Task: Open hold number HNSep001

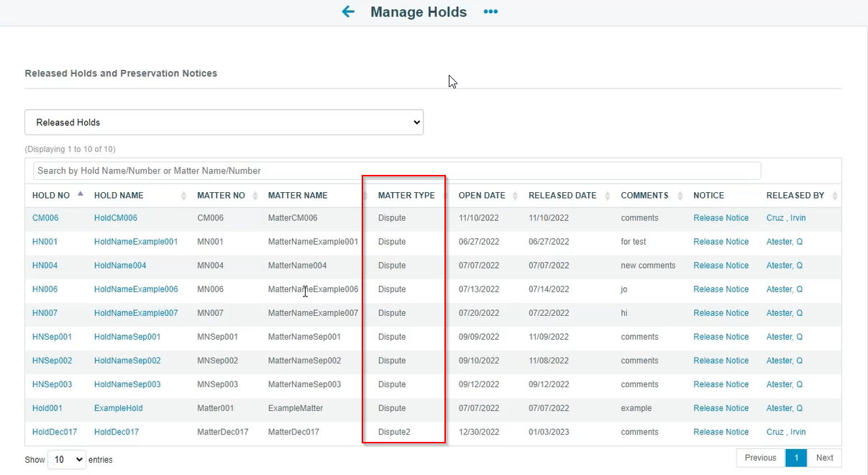Action: click(x=52, y=337)
